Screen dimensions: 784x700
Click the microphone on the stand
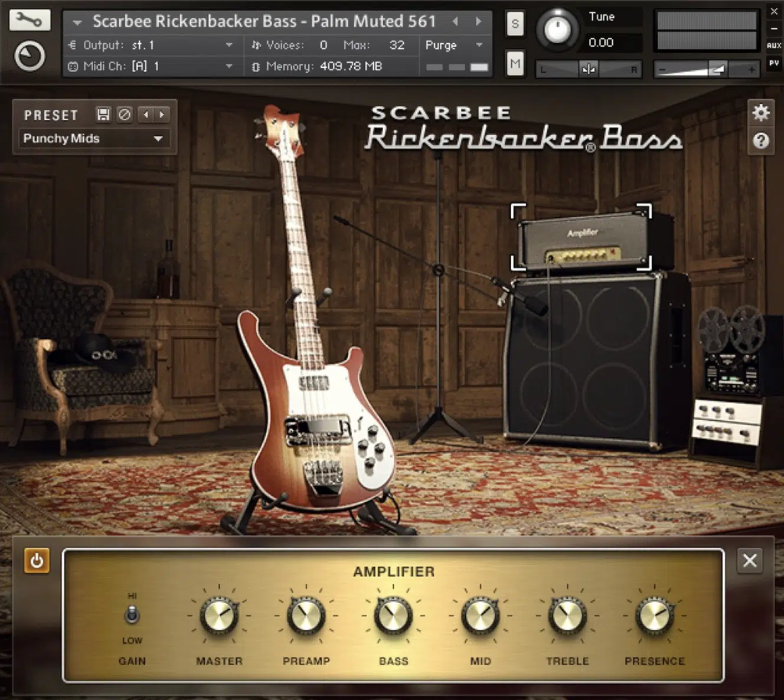click(x=522, y=297)
